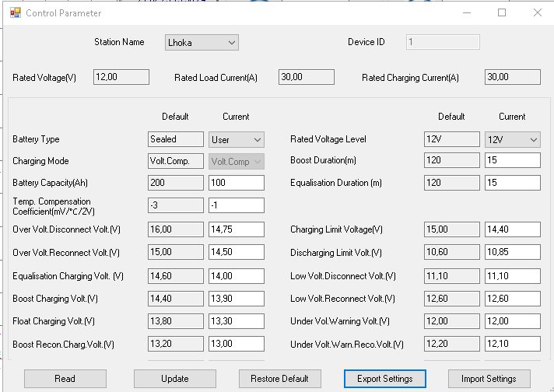Screen dimensions: 554x392
Task: Click the Restore Default button
Action: (x=280, y=379)
